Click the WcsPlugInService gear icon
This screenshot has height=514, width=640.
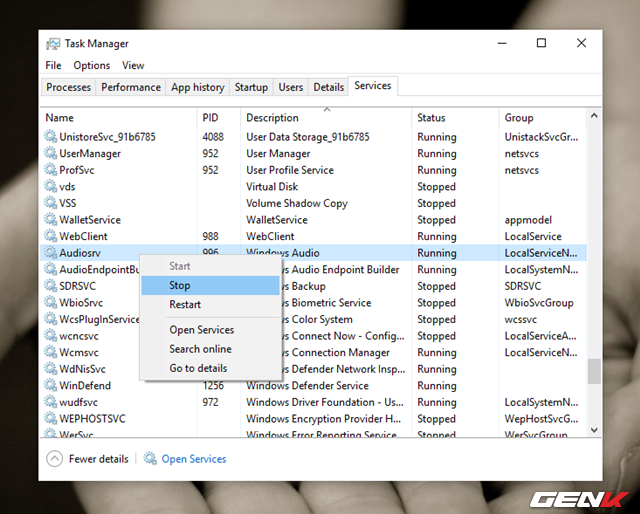point(51,319)
